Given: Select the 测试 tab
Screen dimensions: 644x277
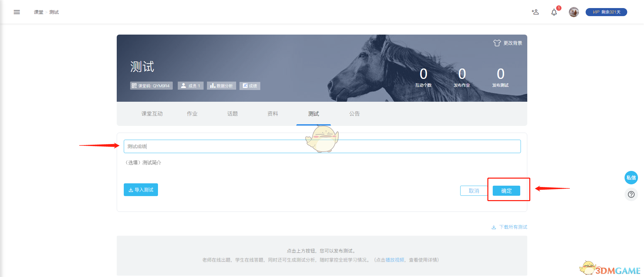Looking at the screenshot, I should coord(314,114).
